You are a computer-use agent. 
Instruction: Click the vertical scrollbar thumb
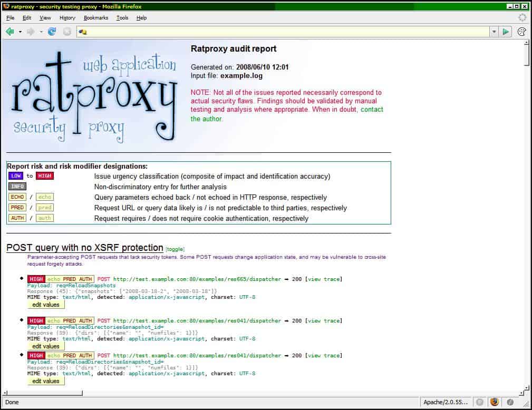527,55
